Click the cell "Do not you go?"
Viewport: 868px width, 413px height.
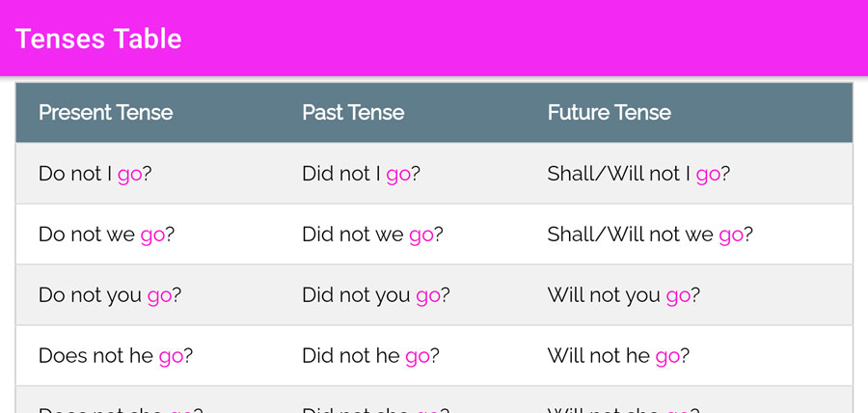[x=110, y=295]
